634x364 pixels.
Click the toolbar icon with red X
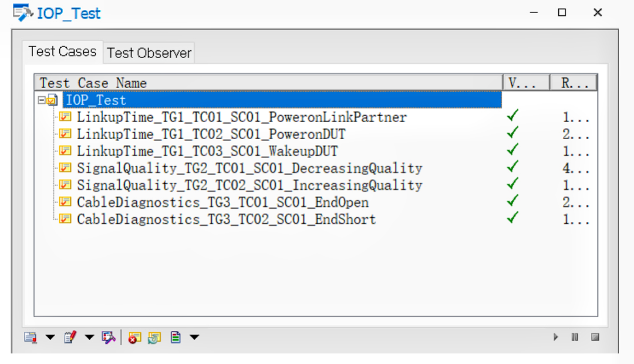click(x=135, y=338)
